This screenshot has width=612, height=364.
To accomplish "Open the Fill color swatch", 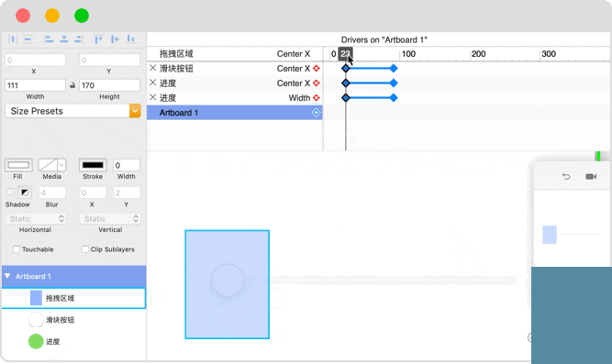I will (18, 165).
